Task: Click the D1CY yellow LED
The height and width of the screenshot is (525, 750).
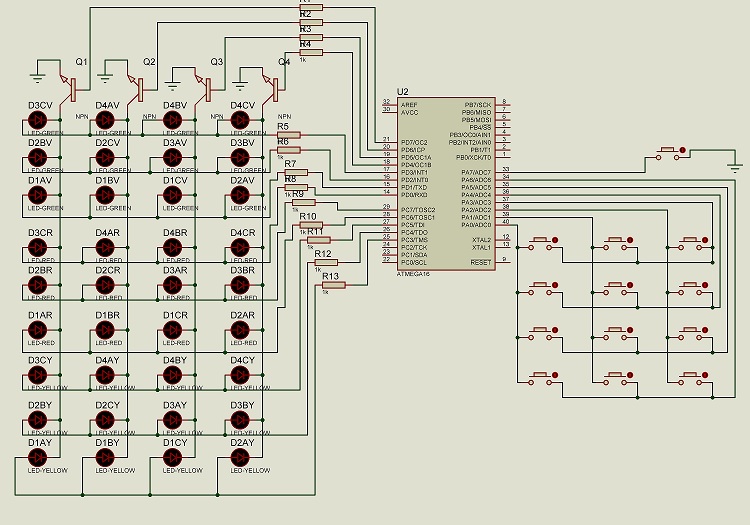Action: coord(172,458)
